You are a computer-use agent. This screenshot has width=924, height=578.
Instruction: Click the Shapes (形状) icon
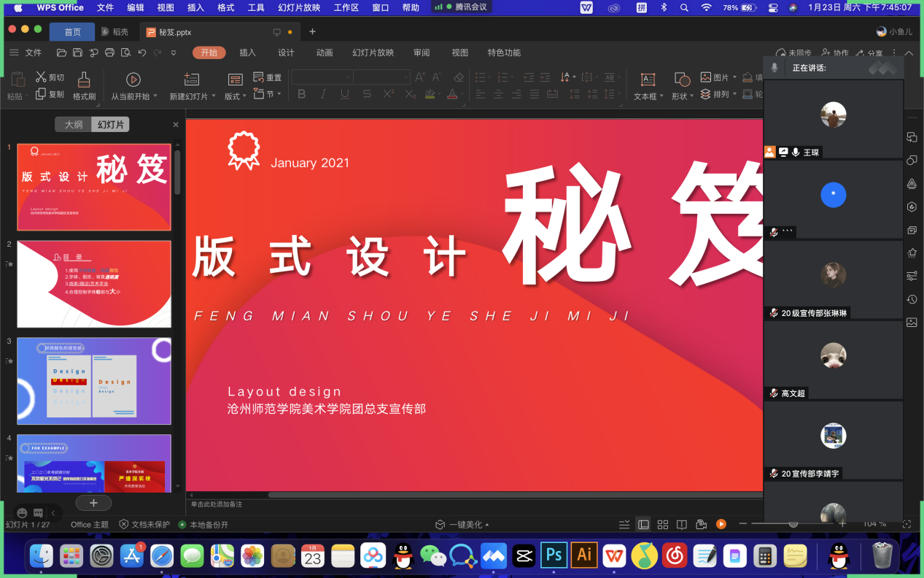[682, 80]
